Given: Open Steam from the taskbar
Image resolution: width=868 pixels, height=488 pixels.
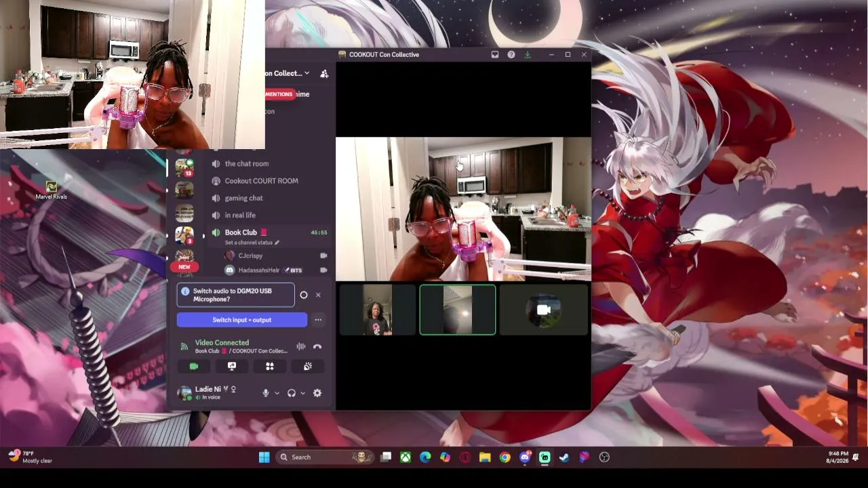Looking at the screenshot, I should click(564, 457).
